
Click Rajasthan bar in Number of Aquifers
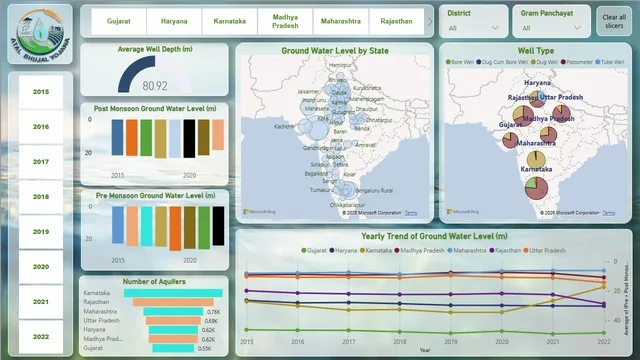point(173,302)
